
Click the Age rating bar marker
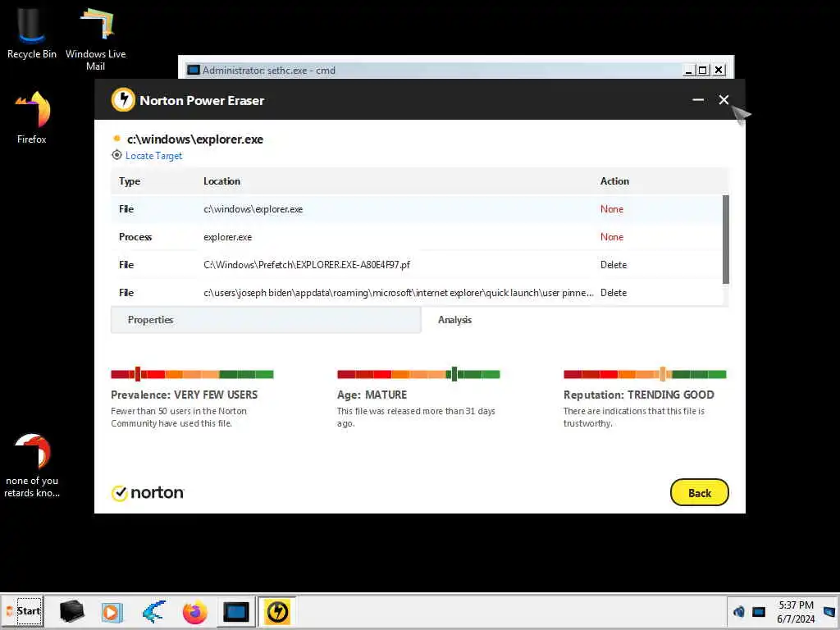click(x=454, y=374)
